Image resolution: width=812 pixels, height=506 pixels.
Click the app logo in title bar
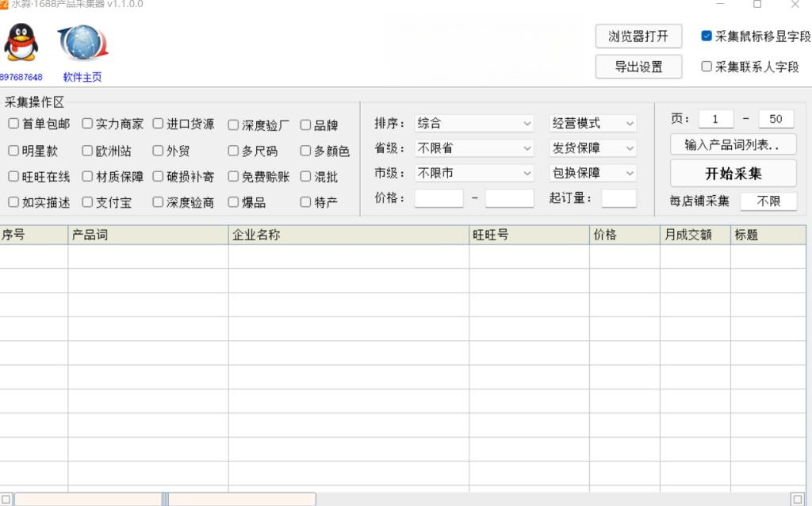pos(4,5)
